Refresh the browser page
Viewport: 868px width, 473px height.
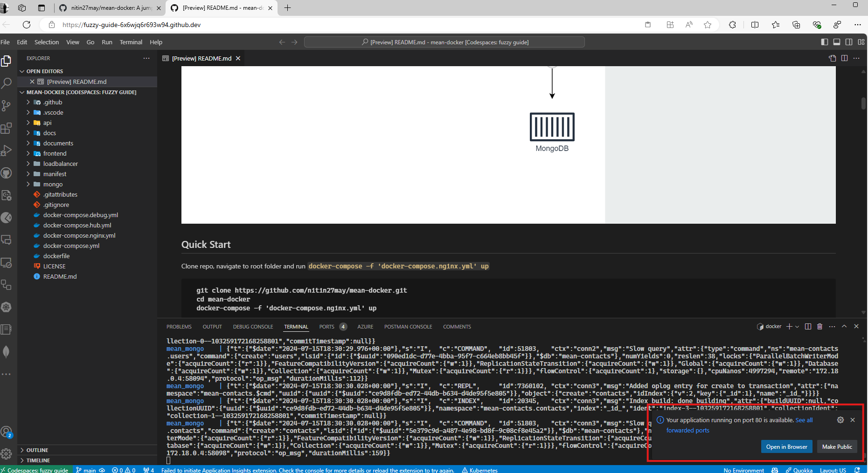point(27,25)
